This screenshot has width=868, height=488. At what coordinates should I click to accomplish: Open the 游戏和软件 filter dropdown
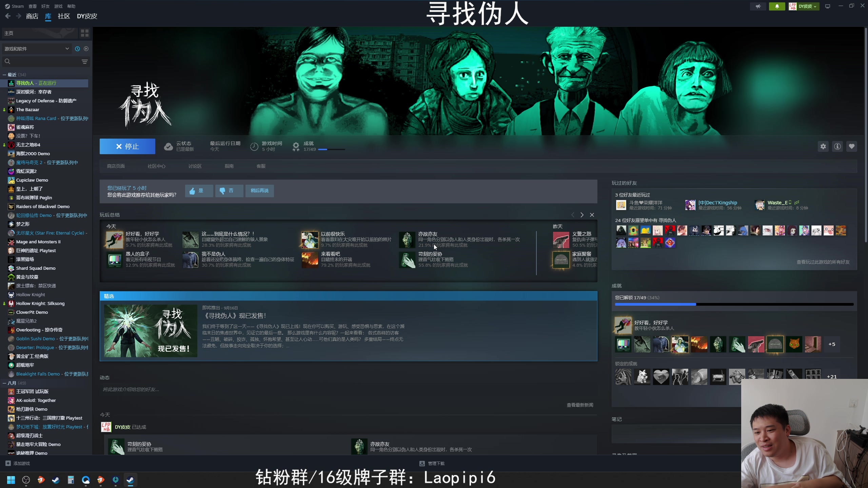click(x=37, y=49)
